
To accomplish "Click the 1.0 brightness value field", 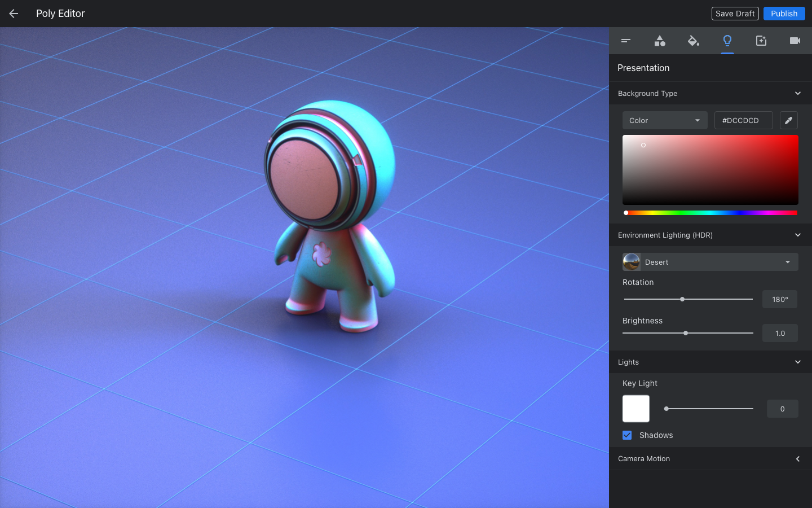I will point(780,333).
